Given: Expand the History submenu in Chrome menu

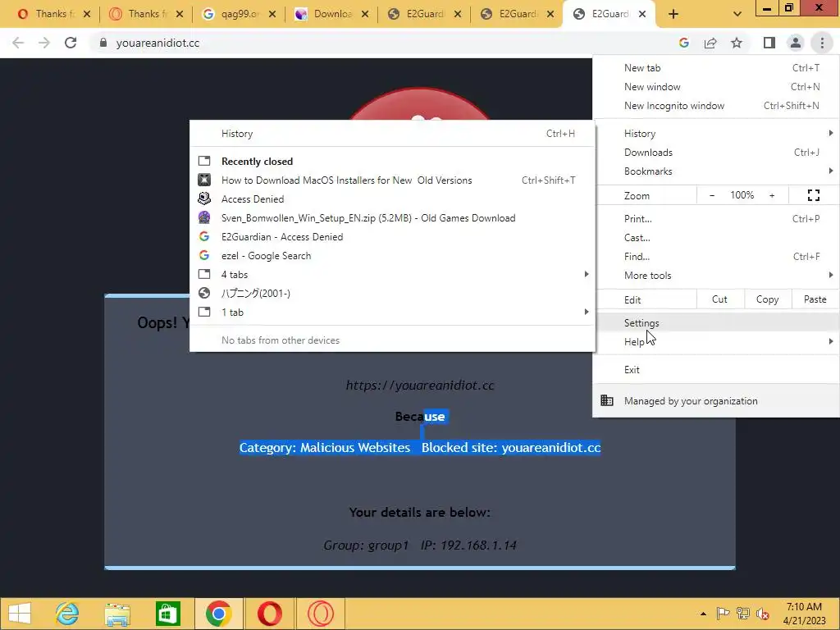Looking at the screenshot, I should pyautogui.click(x=715, y=134).
